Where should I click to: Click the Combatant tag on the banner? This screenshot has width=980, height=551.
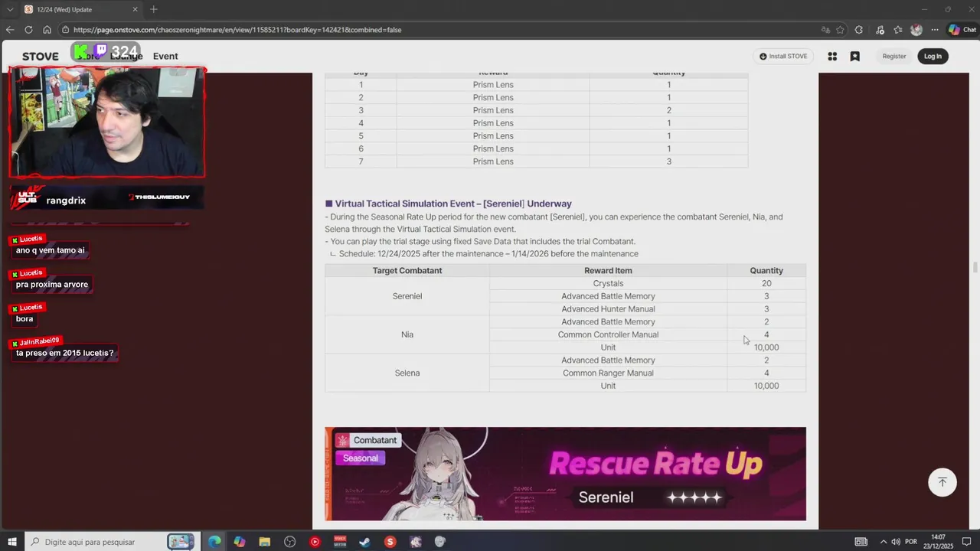368,440
